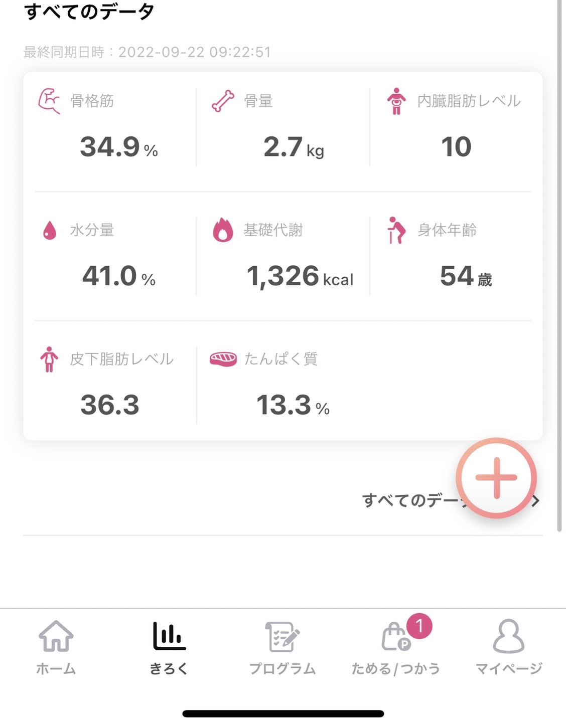Tap the skeletal muscle (骨格筋) arm icon
The height and width of the screenshot is (728, 566).
click(49, 101)
